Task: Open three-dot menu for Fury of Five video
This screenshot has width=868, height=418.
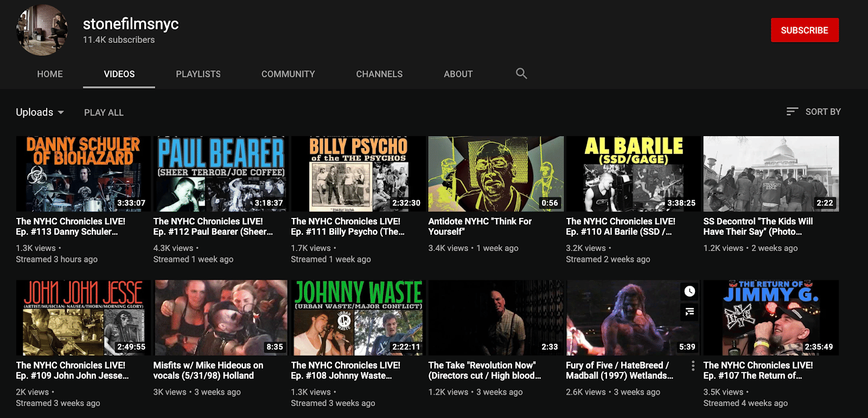Action: [693, 366]
